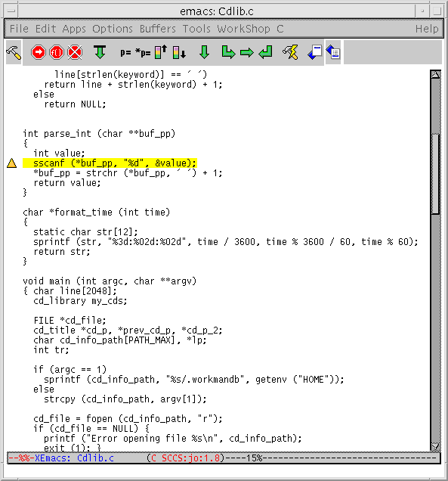This screenshot has width=448, height=481.
Task: Click the stop in function f() icon
Action: click(x=57, y=52)
